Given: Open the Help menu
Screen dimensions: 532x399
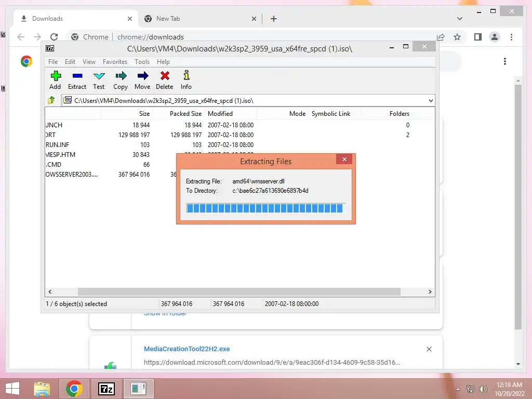Looking at the screenshot, I should click(x=163, y=62).
